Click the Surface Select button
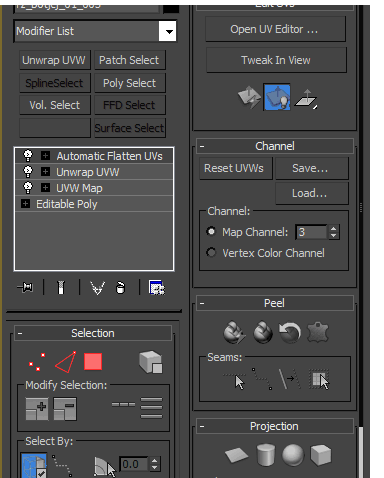The height and width of the screenshot is (478, 384). pos(130,128)
